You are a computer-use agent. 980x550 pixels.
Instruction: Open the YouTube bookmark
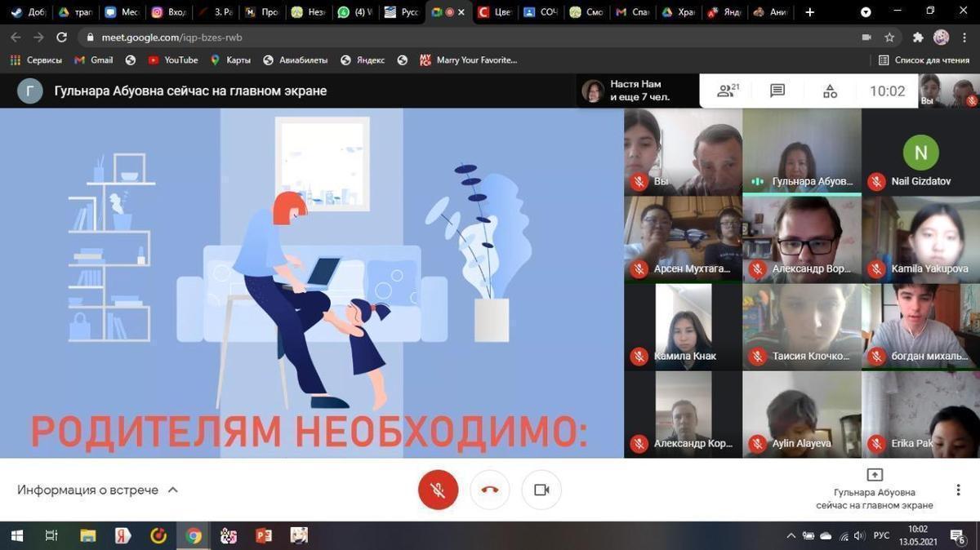tap(171, 60)
